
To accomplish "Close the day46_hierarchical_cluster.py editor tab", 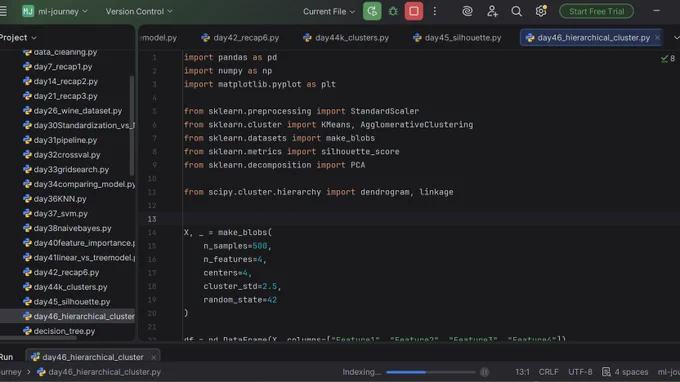I will [657, 38].
